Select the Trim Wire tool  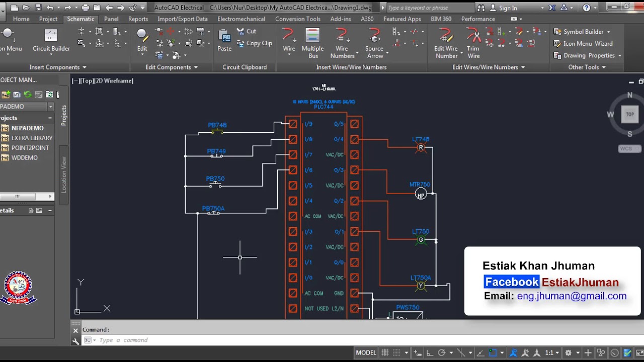tap(473, 43)
